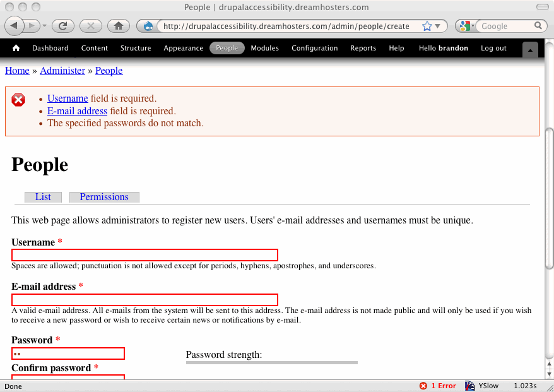The image size is (554, 392).
Task: Click the Stop loading X button
Action: (91, 26)
